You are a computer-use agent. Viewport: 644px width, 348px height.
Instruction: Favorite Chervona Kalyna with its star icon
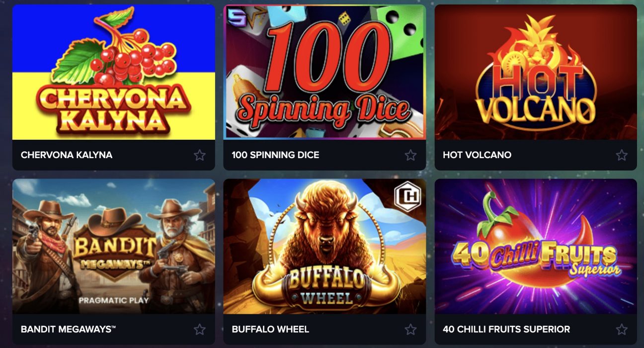200,155
